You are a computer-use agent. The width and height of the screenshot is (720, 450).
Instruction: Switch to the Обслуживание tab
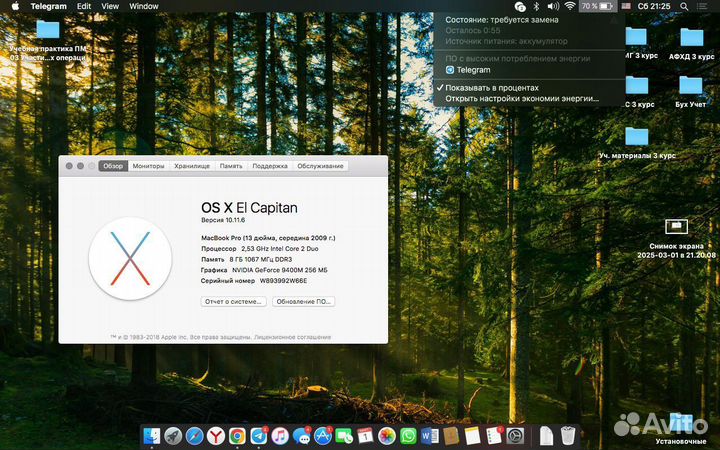[320, 166]
